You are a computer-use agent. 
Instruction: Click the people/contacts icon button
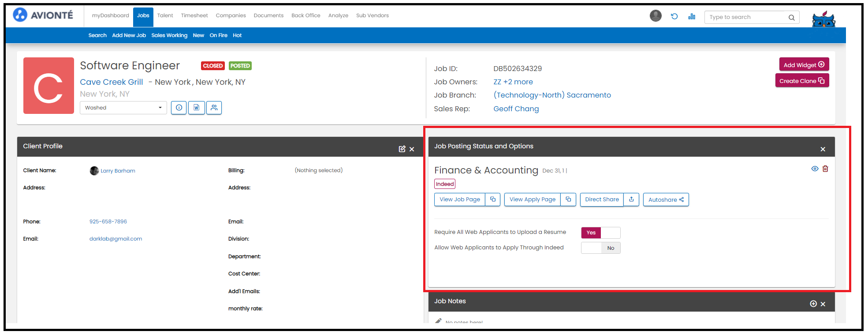click(x=214, y=108)
